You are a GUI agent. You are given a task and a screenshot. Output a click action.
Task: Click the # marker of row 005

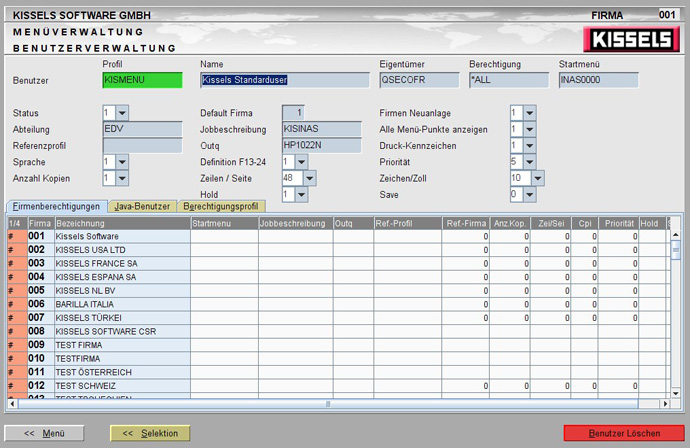(x=17, y=291)
